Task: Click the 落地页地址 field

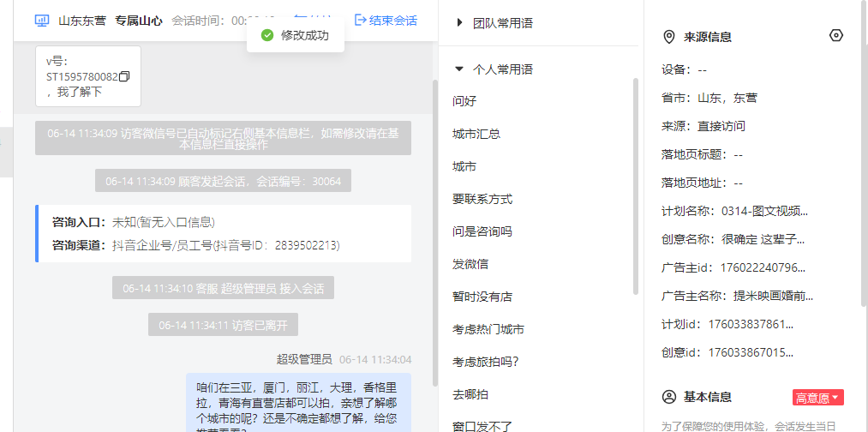Action: click(x=702, y=183)
